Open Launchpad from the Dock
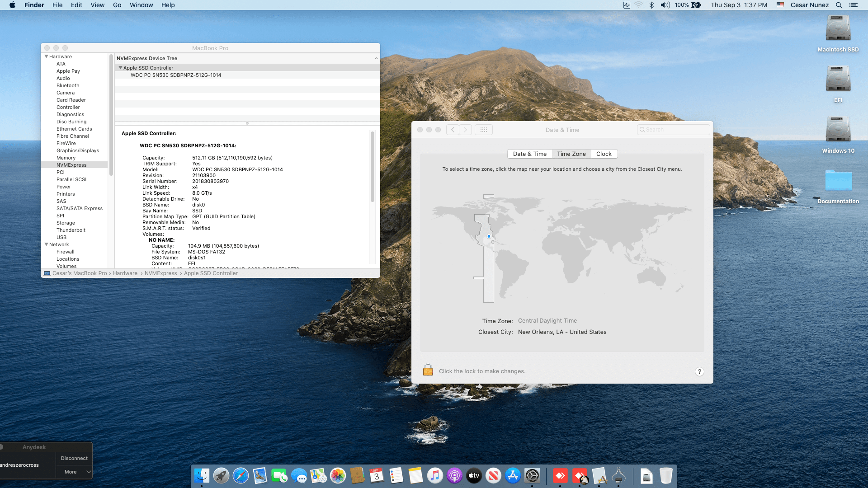 tap(221, 475)
